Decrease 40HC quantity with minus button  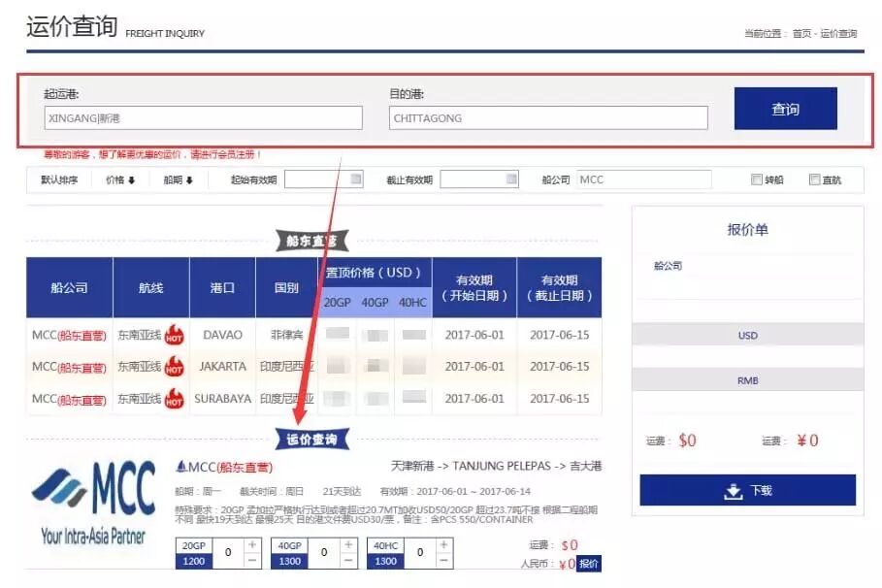[x=444, y=561]
